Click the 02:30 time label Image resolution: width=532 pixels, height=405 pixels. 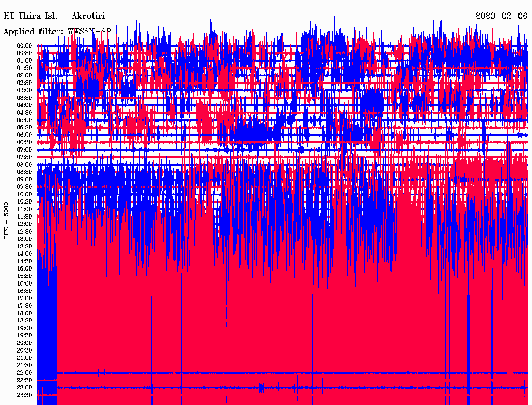pos(24,83)
